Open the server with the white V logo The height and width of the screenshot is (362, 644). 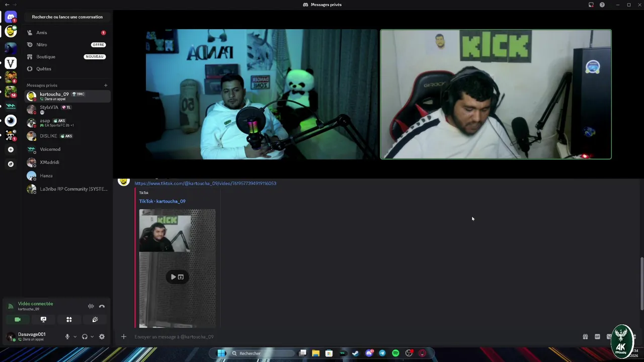pyautogui.click(x=11, y=63)
